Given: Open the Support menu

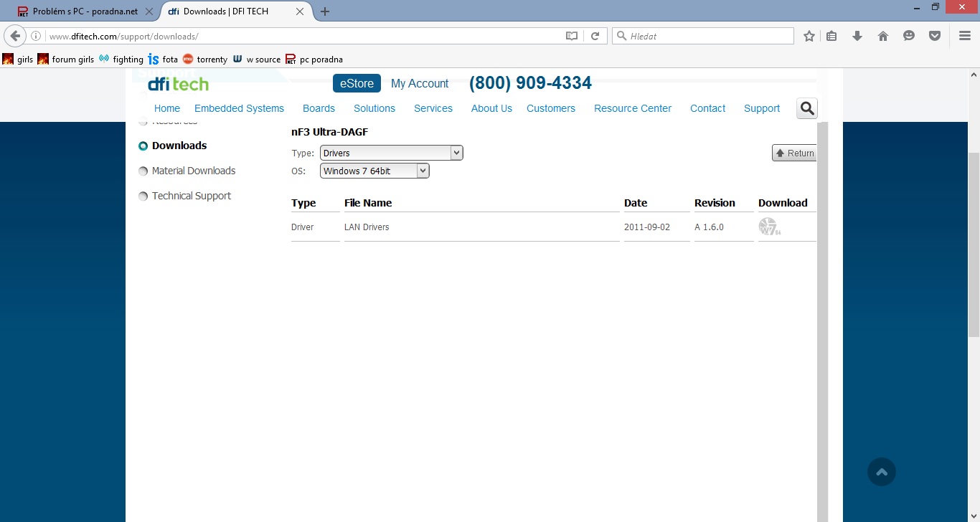Looking at the screenshot, I should point(762,108).
